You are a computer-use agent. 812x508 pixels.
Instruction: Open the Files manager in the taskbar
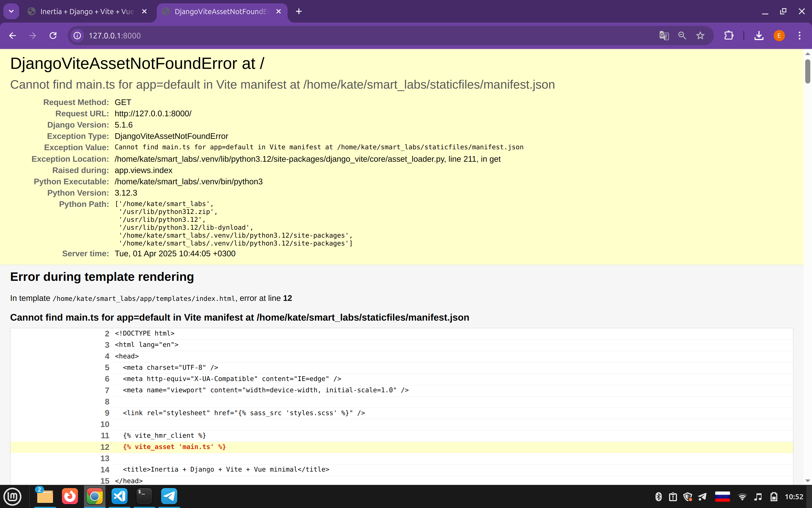[45, 496]
